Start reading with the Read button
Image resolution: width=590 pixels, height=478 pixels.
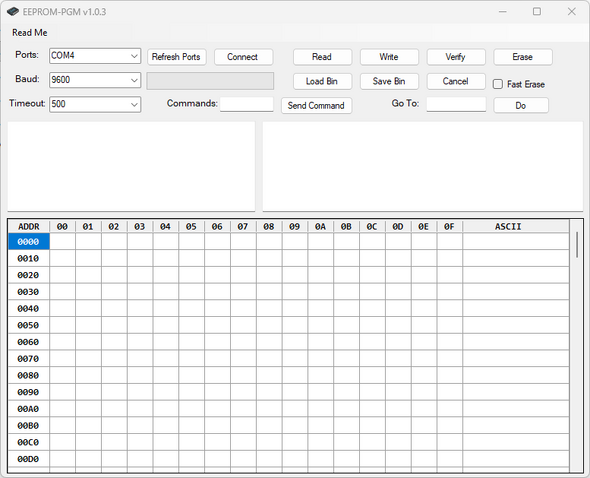tap(322, 57)
